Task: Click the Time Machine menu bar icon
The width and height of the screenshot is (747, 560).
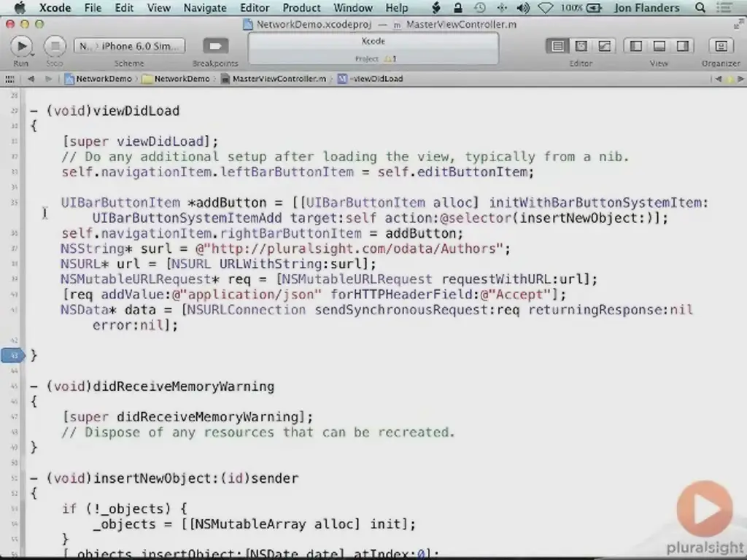Action: 480,7
